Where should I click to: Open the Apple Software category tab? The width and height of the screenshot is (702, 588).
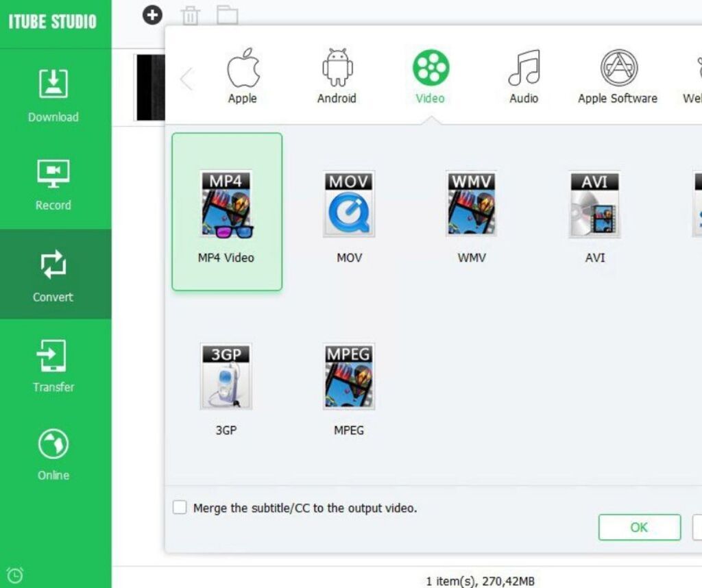[617, 76]
